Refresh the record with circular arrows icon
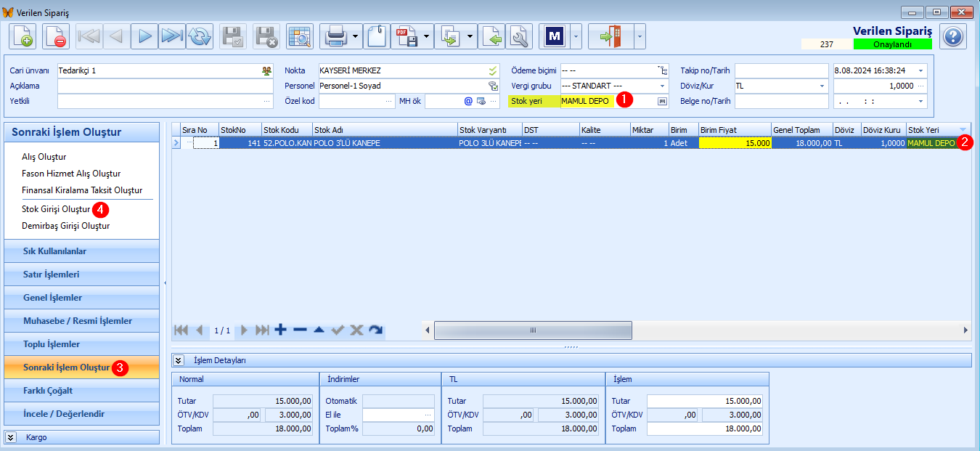 point(200,36)
